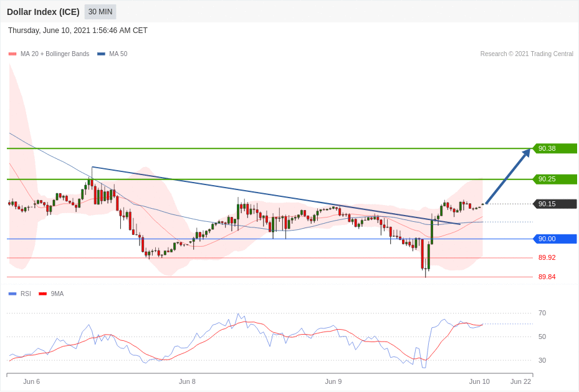Viewport: 579px width, 392px height.
Task: Select the Jun 10 date on time axis
Action: pos(479,381)
